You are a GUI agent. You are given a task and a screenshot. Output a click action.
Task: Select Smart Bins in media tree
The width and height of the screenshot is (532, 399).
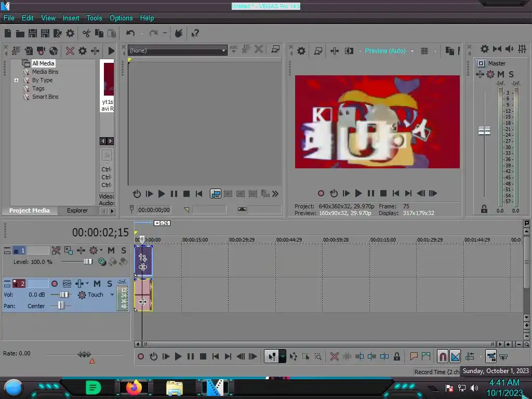45,97
